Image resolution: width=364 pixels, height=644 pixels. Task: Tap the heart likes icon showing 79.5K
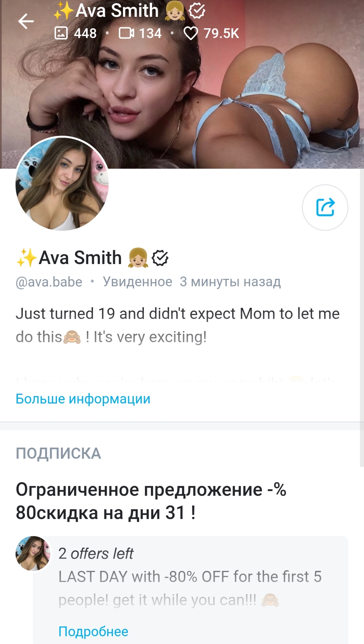tap(191, 33)
